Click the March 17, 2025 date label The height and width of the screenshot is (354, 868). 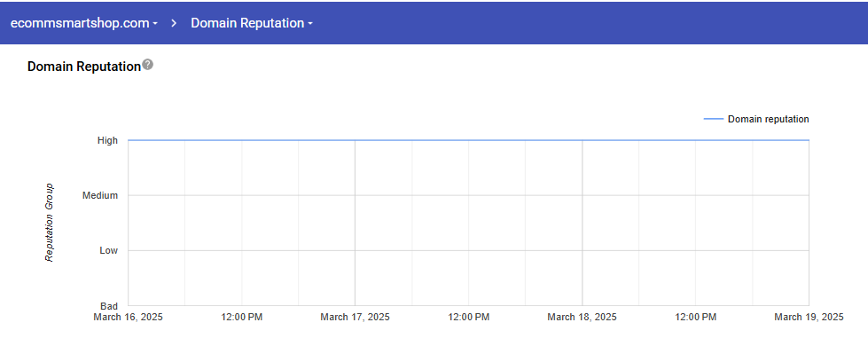(x=355, y=318)
